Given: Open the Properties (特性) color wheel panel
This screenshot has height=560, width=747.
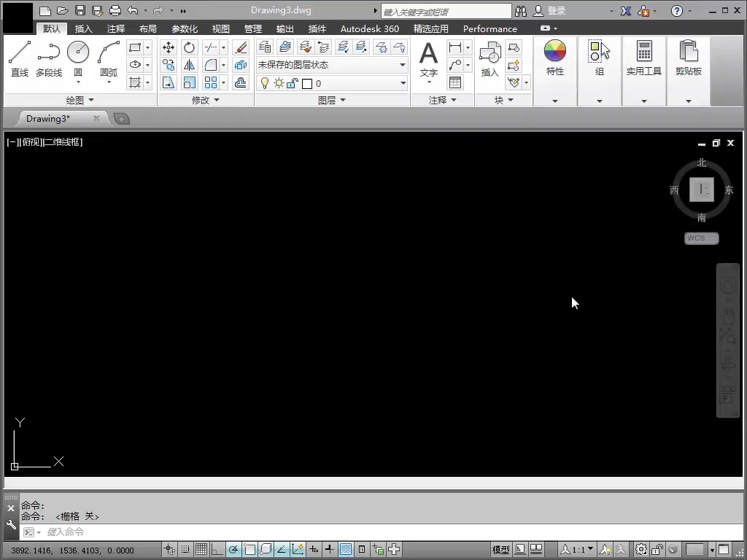Looking at the screenshot, I should tap(554, 58).
